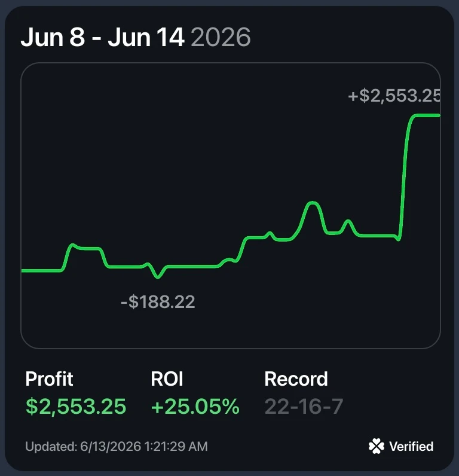Click the -$188.22 low point label
This screenshot has width=459, height=476.
(x=158, y=302)
